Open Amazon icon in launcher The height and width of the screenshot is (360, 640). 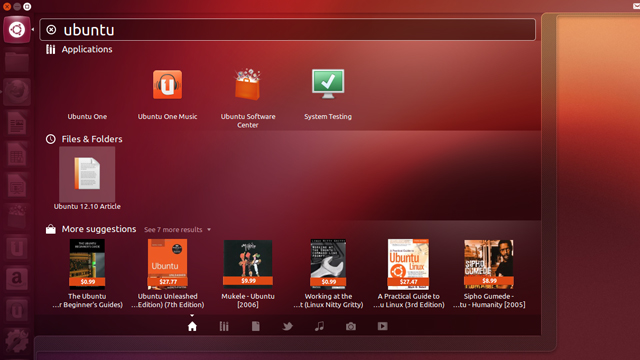point(17,278)
